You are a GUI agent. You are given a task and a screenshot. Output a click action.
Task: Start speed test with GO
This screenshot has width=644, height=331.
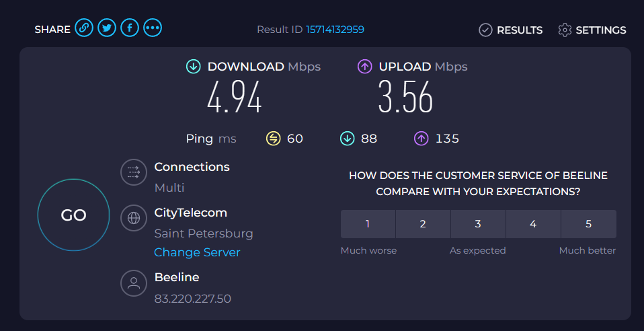click(73, 215)
